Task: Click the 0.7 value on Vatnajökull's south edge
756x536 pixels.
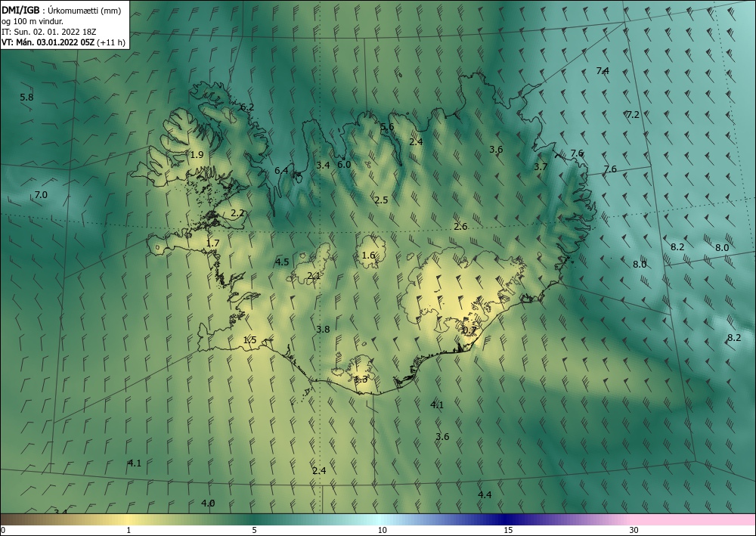Action: (469, 330)
